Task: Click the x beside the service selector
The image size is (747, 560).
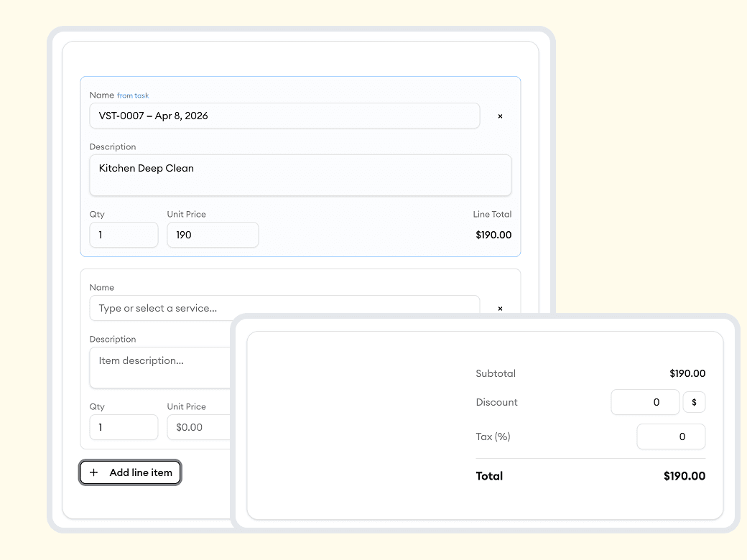Action: pos(500,309)
